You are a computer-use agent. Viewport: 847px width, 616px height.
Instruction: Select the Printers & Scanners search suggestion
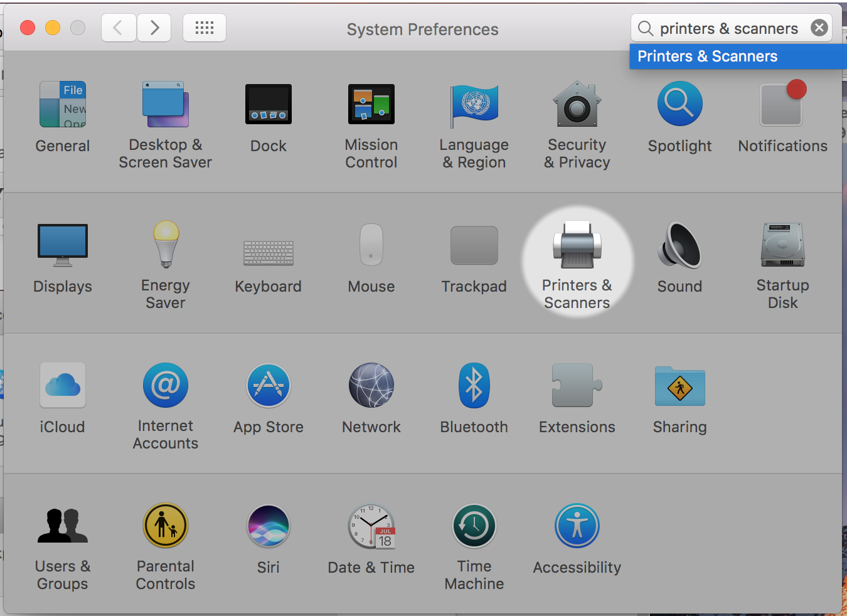coord(707,56)
